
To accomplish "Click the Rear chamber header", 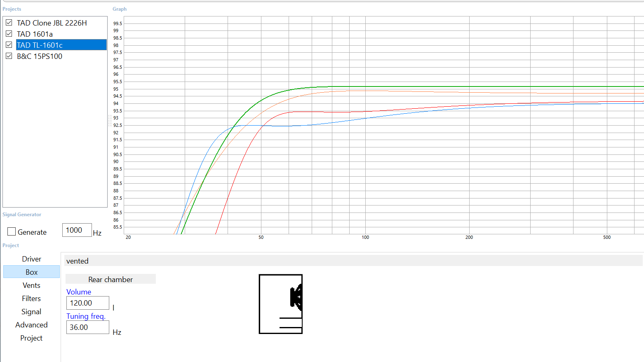I will pyautogui.click(x=110, y=279).
